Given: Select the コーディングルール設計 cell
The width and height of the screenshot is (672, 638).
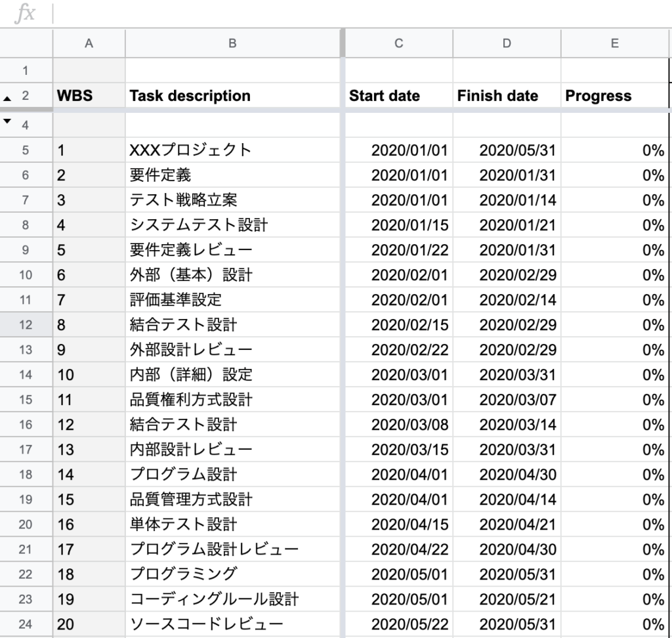Looking at the screenshot, I should (232, 599).
